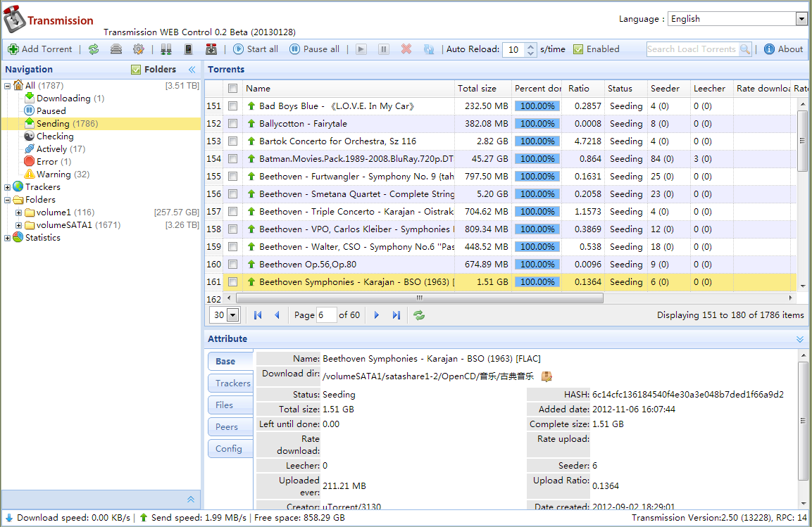
Task: Collapse the Folders tree node
Action: click(7, 200)
